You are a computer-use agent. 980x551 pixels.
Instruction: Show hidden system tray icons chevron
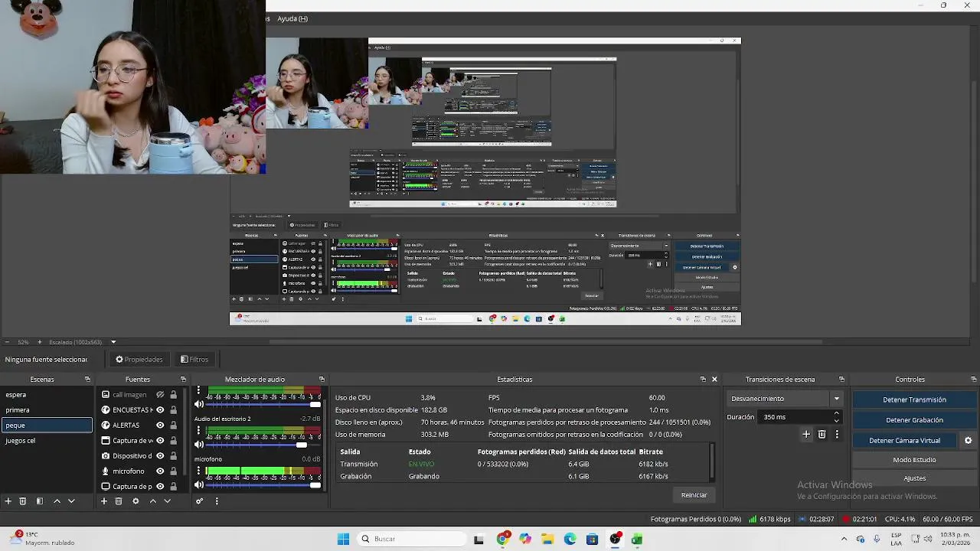(844, 540)
